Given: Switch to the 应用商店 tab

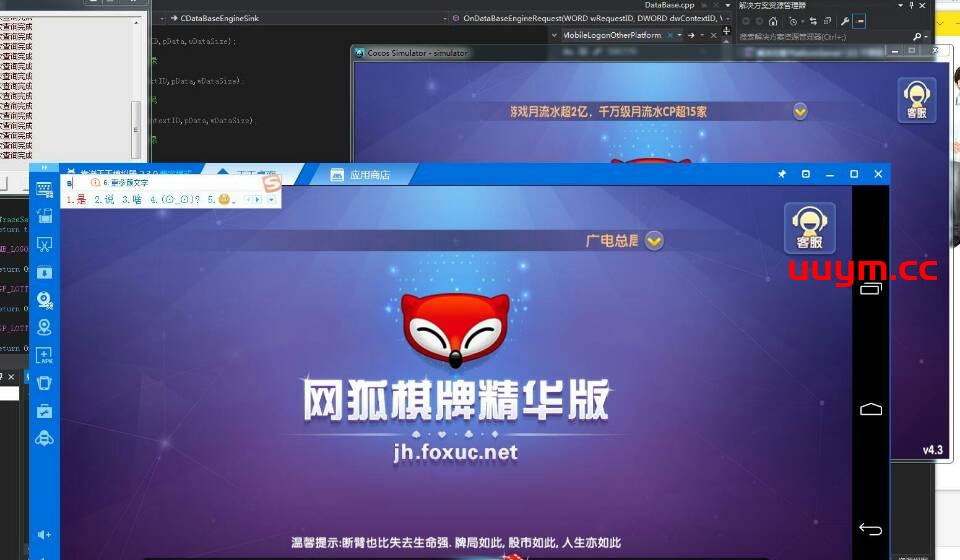Looking at the screenshot, I should [360, 175].
